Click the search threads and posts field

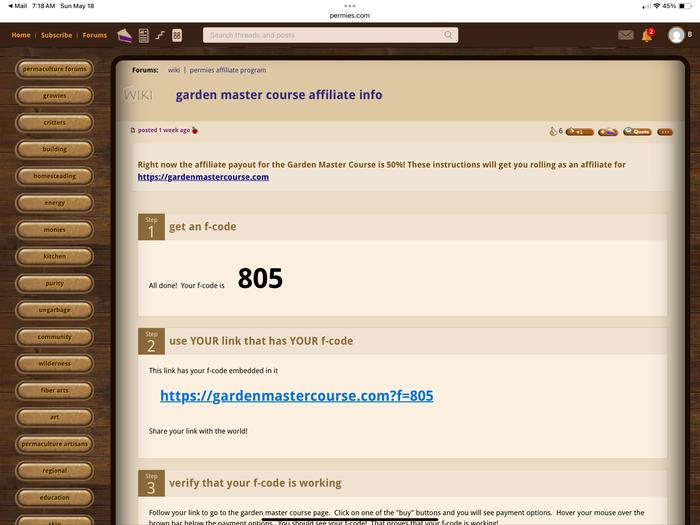pos(325,35)
